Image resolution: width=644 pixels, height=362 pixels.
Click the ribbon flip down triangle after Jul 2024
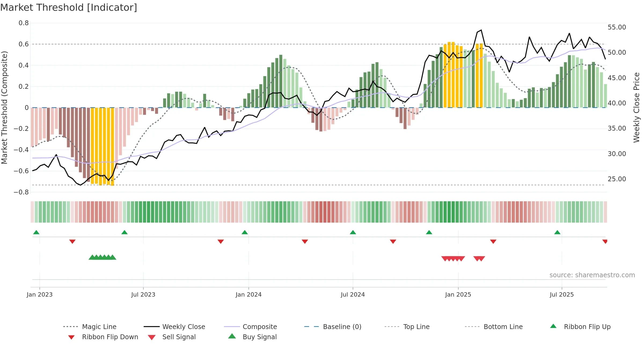(x=393, y=242)
